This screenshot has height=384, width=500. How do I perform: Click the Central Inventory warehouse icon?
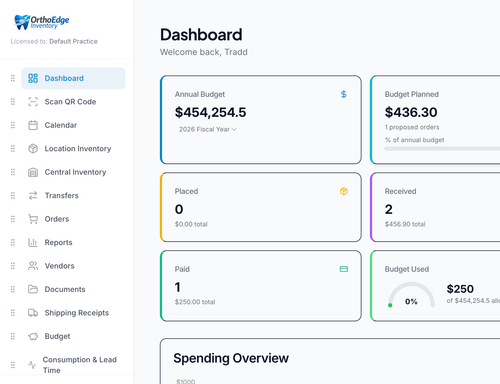(x=33, y=172)
